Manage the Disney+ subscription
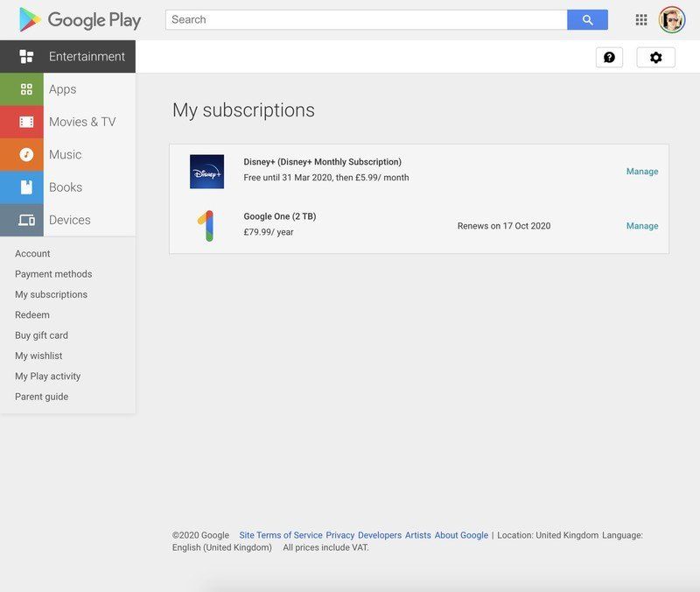Image resolution: width=700 pixels, height=592 pixels. point(642,171)
